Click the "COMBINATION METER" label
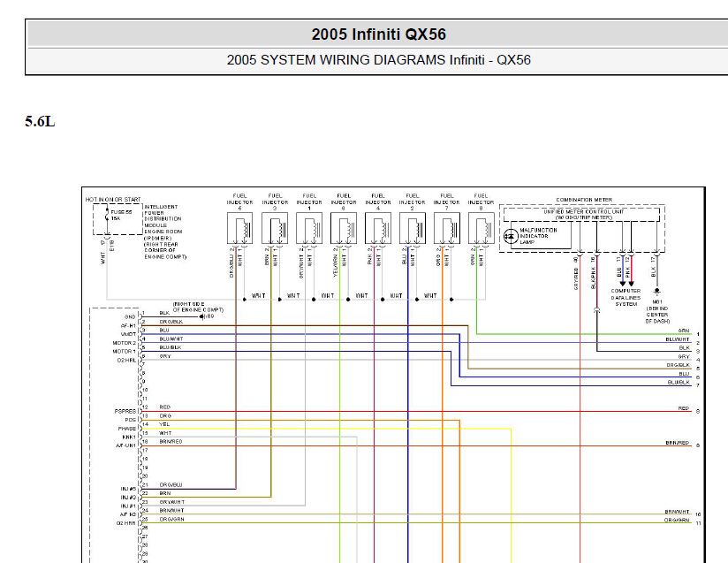The image size is (728, 563). pyautogui.click(x=584, y=200)
